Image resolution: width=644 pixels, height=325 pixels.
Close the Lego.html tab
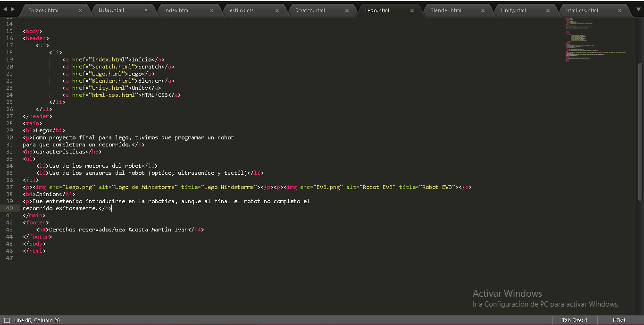[x=412, y=10]
